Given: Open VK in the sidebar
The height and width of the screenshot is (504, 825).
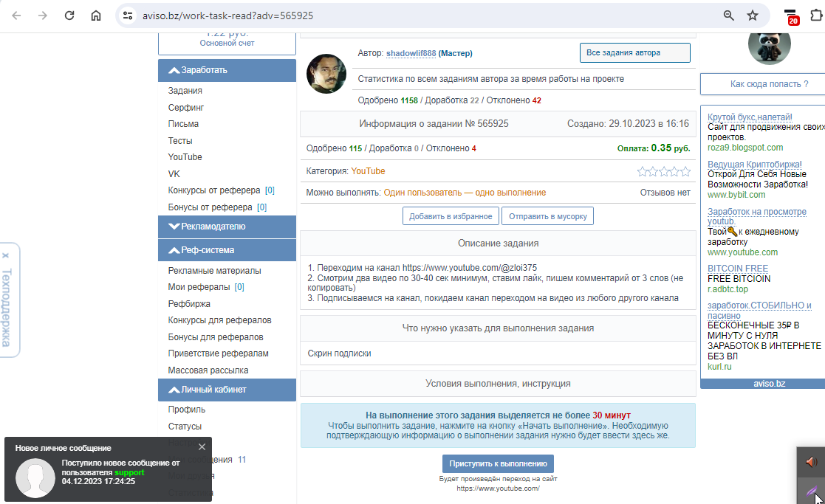Looking at the screenshot, I should pos(174,174).
